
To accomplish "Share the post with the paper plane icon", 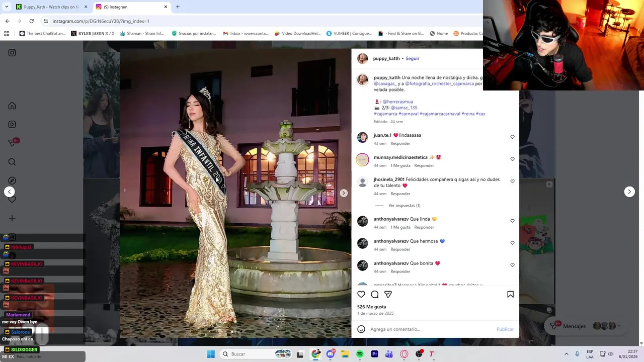I will point(388,294).
